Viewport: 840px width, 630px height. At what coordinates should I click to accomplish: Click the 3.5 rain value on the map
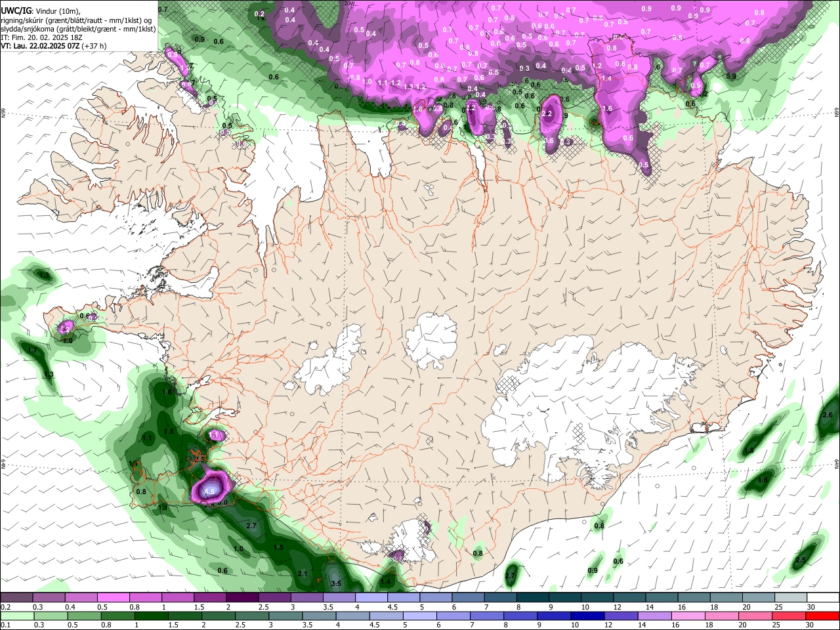point(336,583)
